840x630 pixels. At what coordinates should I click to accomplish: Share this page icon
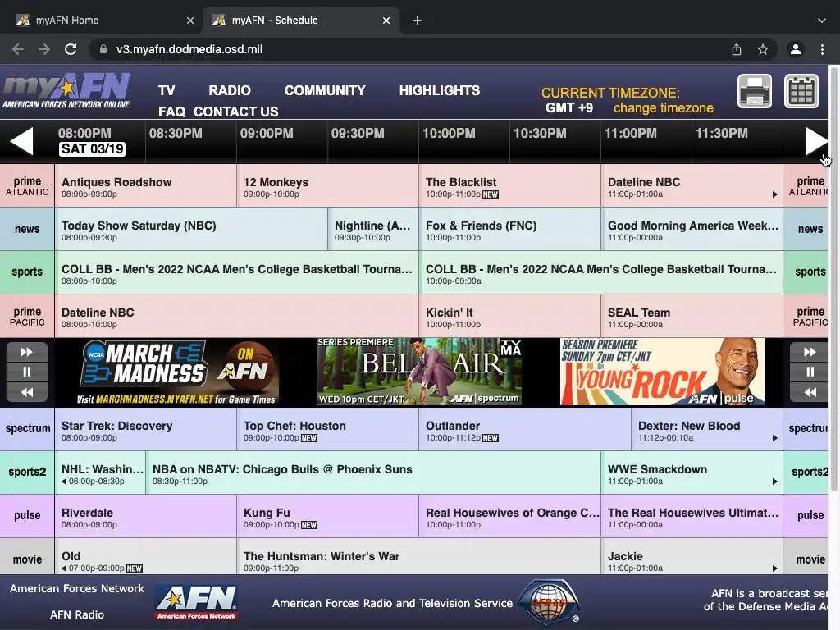tap(737, 49)
